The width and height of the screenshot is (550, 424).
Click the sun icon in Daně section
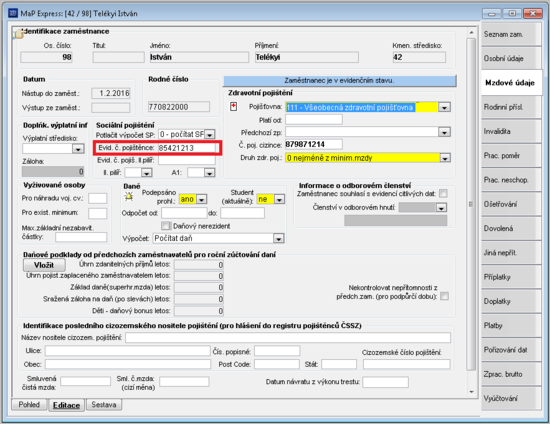[129, 197]
